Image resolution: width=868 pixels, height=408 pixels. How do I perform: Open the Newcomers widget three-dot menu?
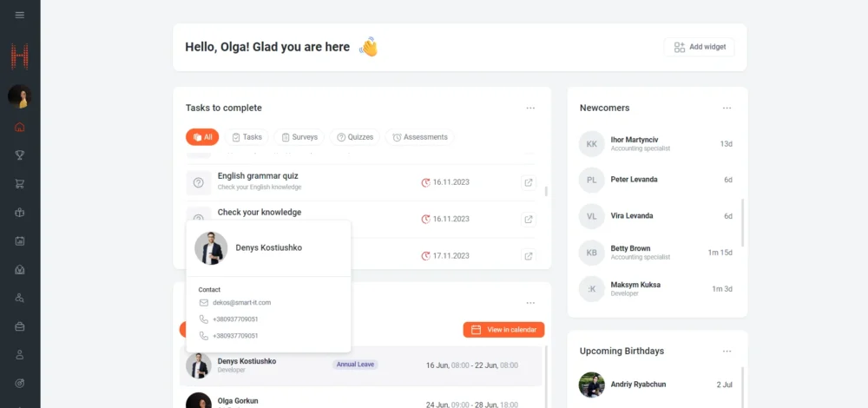coord(727,108)
